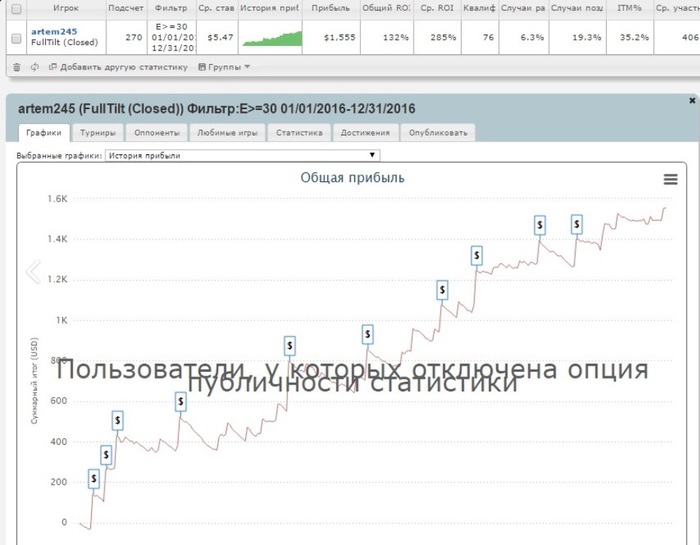This screenshot has width=700, height=545.
Task: Click the dollar marker near 300
Action: pos(106,455)
